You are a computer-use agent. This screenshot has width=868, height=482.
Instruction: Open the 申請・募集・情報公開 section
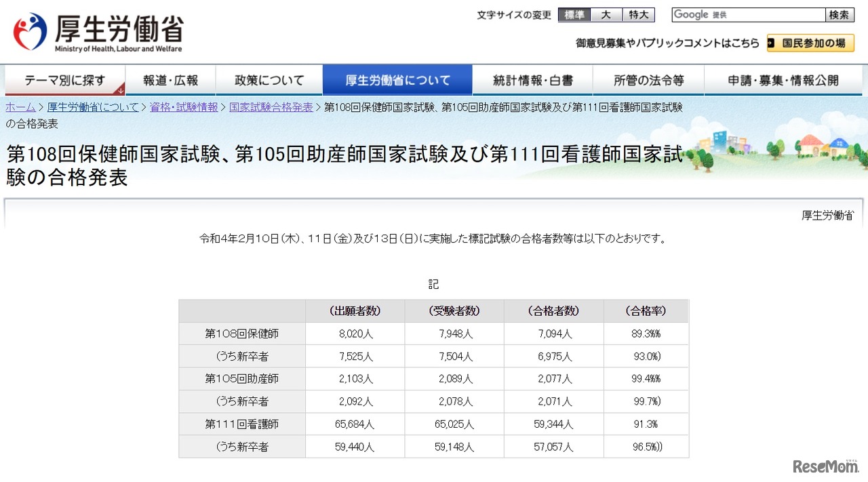[x=783, y=79]
